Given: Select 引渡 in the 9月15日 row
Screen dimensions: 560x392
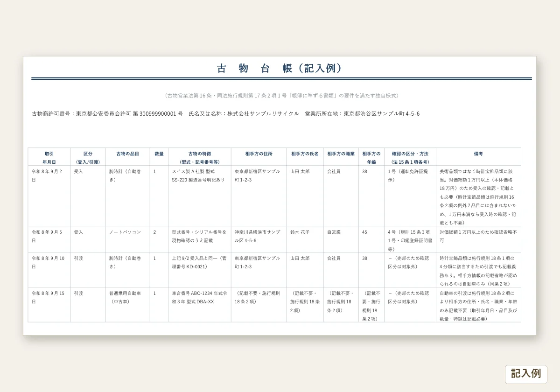Looking at the screenshot, I should [x=88, y=304].
